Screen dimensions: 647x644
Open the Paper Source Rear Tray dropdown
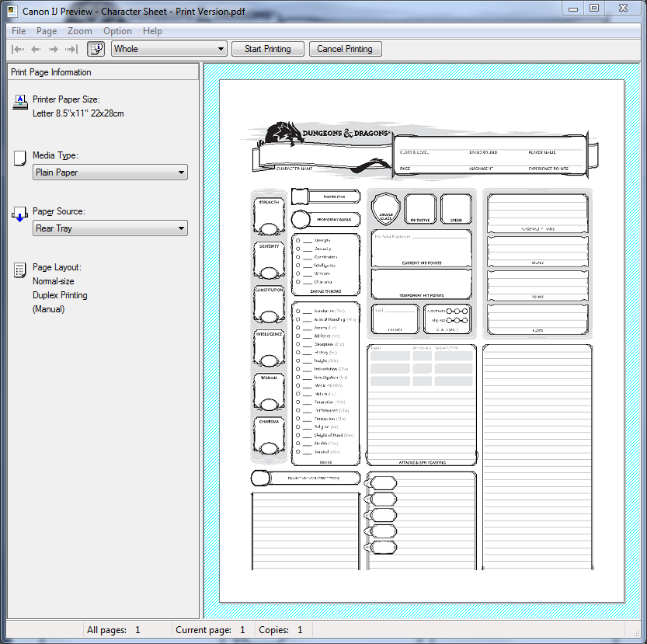pyautogui.click(x=110, y=228)
